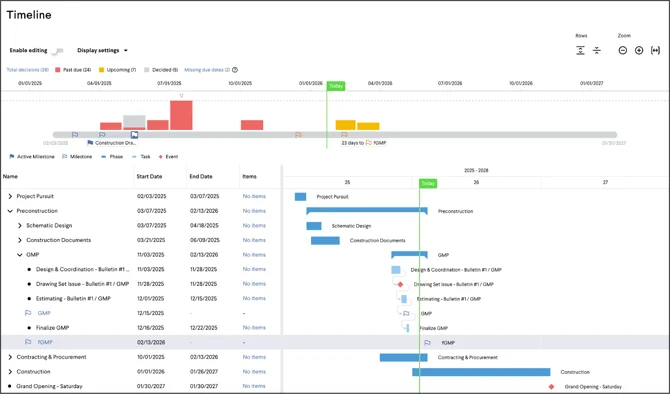Image resolution: width=670 pixels, height=394 pixels.
Task: Click the red Past due legend swatch
Action: click(x=58, y=70)
